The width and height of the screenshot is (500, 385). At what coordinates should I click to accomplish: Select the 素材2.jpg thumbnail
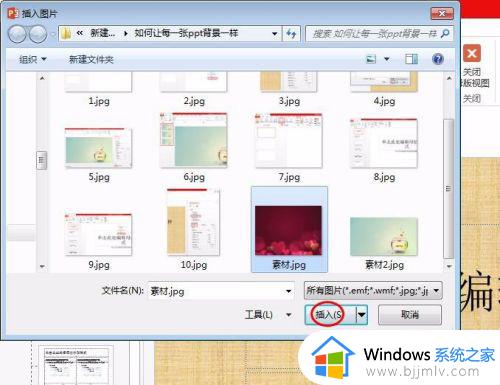(384, 243)
